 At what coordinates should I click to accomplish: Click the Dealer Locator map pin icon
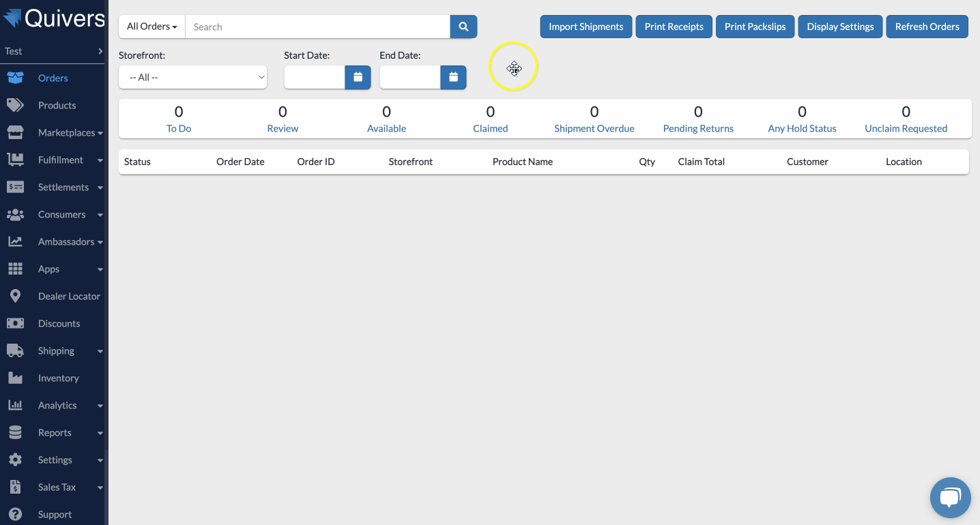[15, 296]
